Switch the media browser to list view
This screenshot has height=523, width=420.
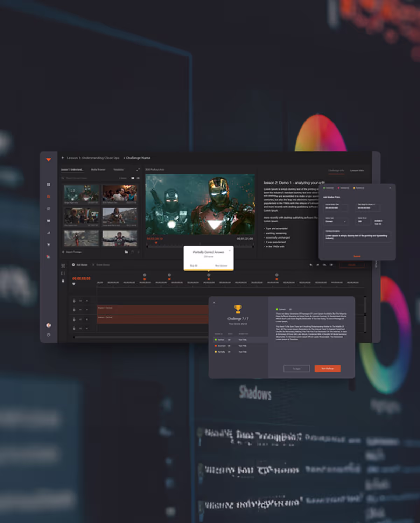point(138,178)
